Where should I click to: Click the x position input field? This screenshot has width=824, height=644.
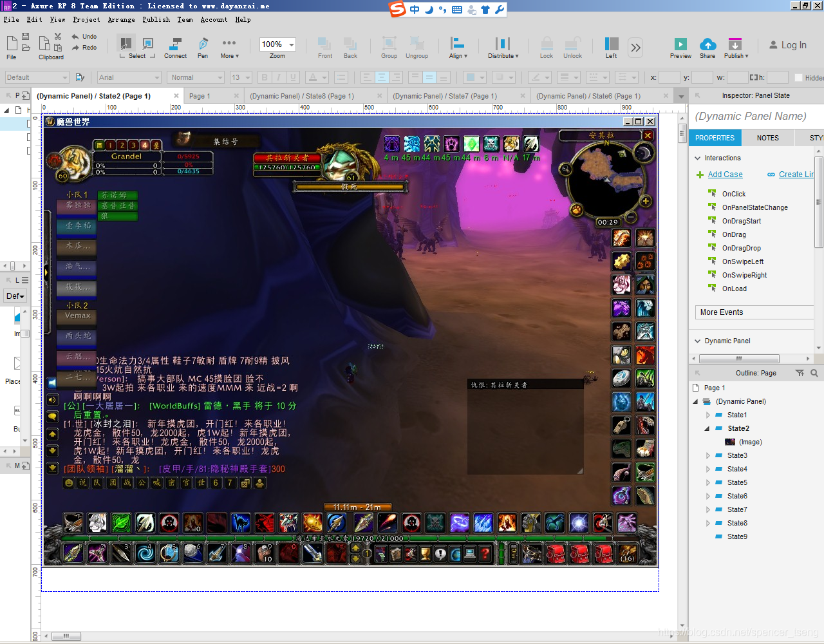pyautogui.click(x=669, y=77)
